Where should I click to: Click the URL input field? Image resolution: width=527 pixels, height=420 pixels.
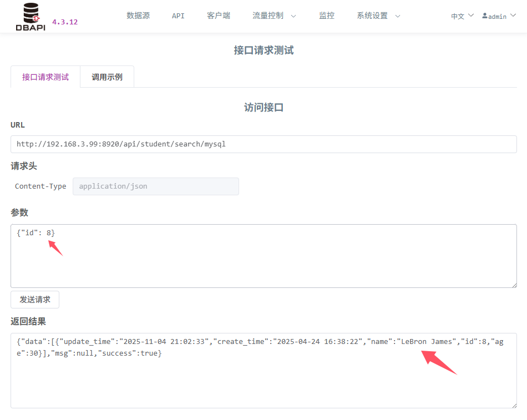click(263, 144)
